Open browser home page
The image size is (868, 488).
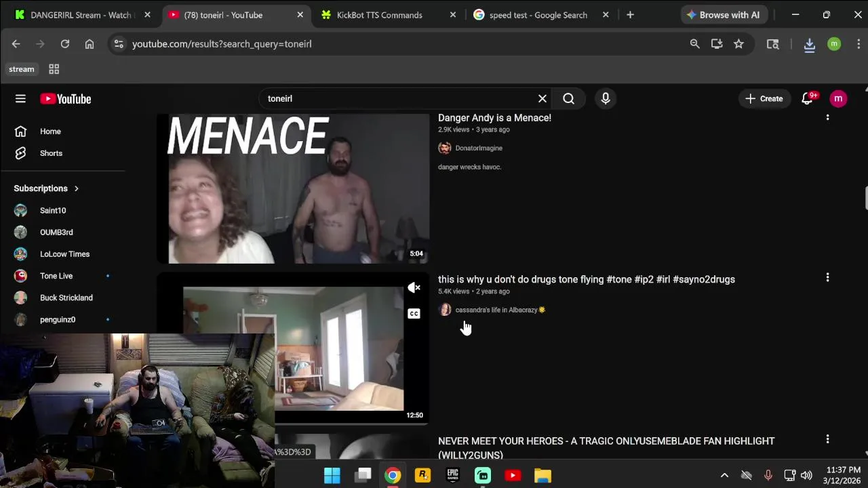click(x=90, y=44)
